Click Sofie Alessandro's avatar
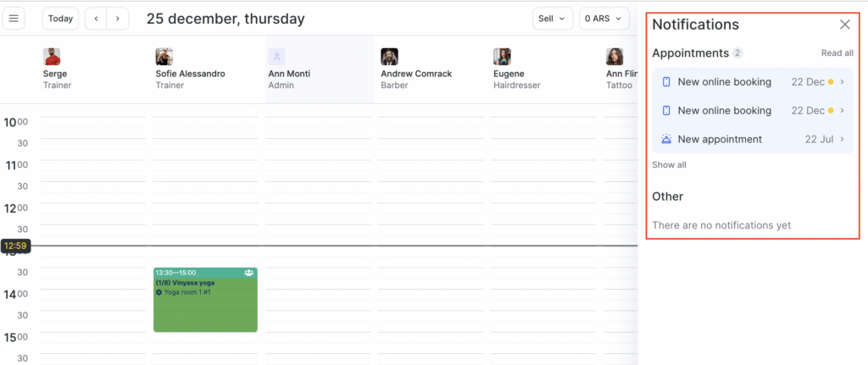868x365 pixels. (164, 57)
